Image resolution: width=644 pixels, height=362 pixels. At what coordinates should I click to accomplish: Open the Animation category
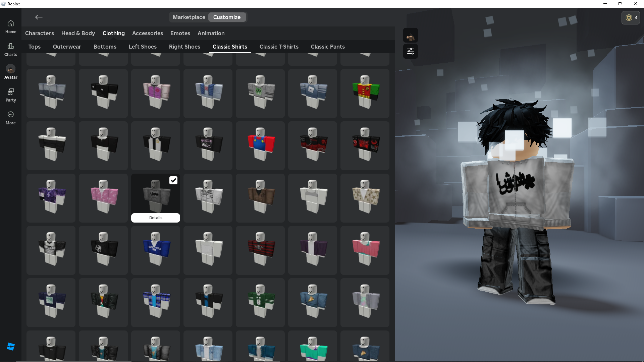(211, 33)
